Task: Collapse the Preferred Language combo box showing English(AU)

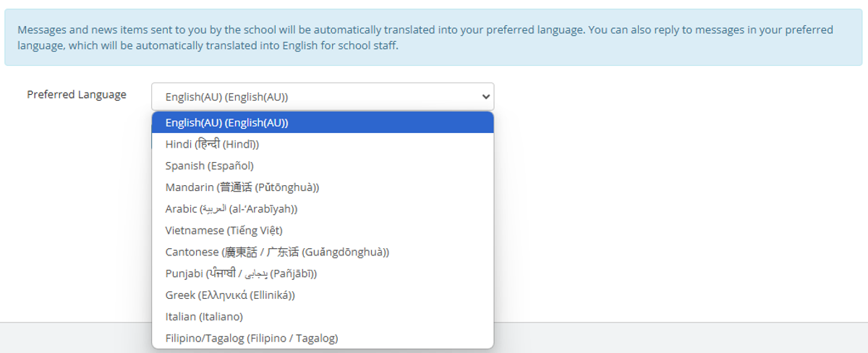Action: coord(323,96)
